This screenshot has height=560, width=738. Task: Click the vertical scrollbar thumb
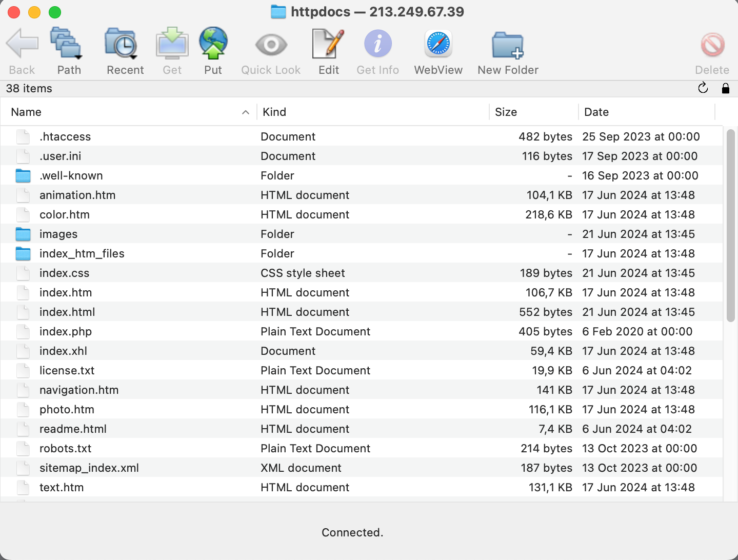(731, 226)
